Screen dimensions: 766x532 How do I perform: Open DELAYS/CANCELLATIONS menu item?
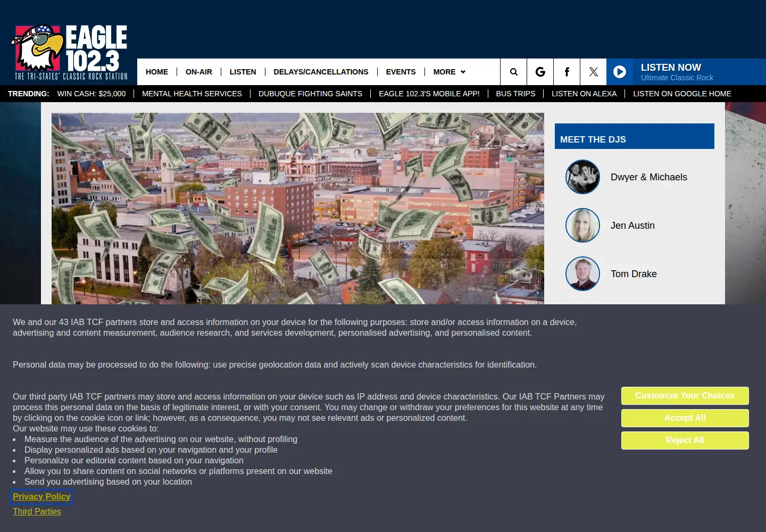pos(321,72)
